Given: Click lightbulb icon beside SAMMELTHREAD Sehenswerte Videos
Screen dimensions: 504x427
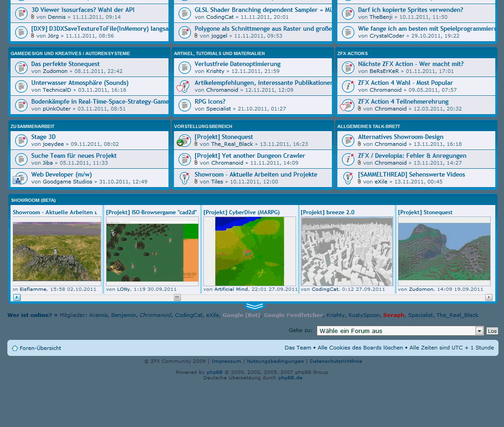Looking at the screenshot, I should 348,178.
